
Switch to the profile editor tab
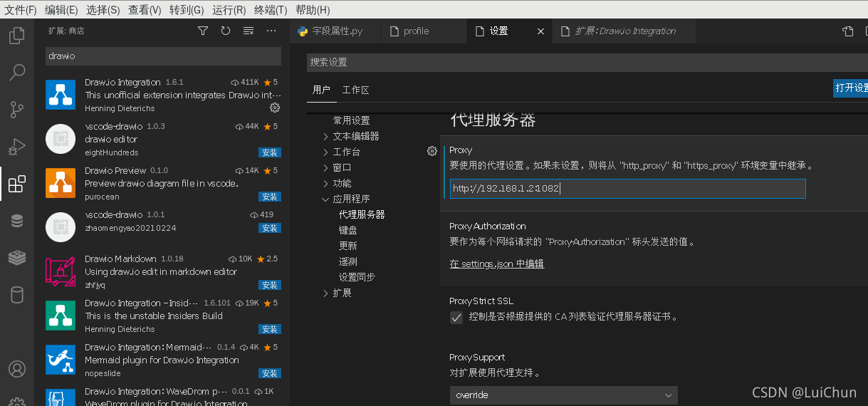pos(424,31)
